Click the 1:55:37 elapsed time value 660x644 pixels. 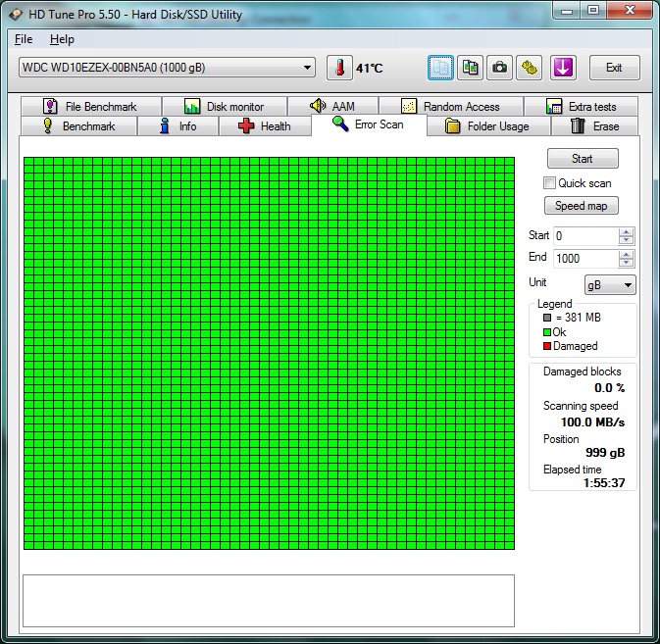[x=604, y=483]
